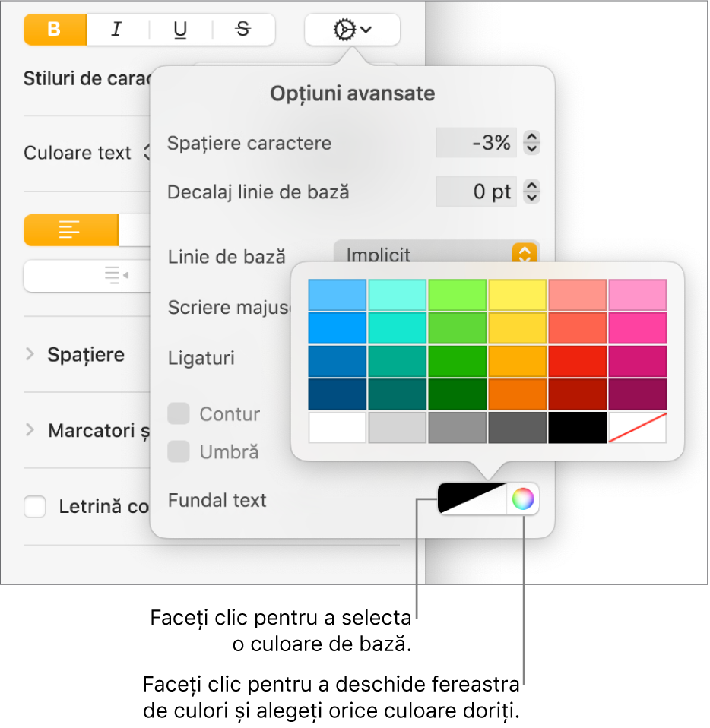Screen dimensions: 710x728
Task: Select the left alignment icon
Action: click(71, 230)
